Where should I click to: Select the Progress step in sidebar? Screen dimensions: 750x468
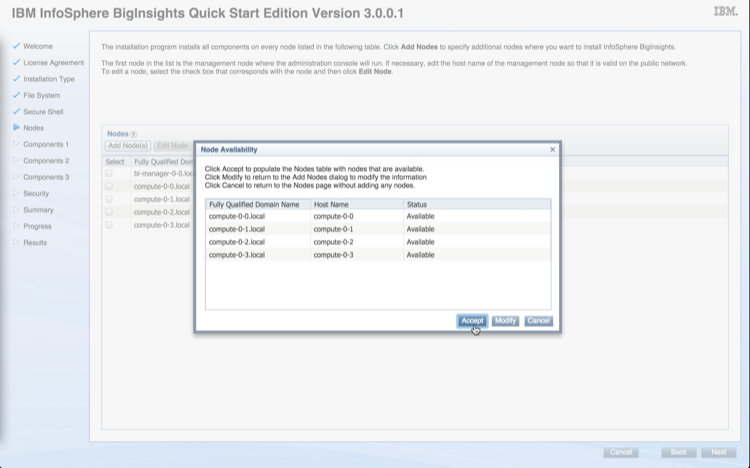coord(37,226)
